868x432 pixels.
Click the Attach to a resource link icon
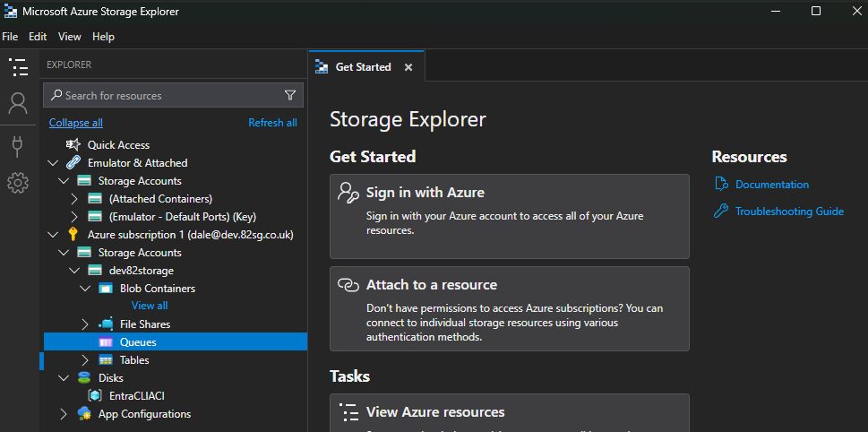coord(348,285)
